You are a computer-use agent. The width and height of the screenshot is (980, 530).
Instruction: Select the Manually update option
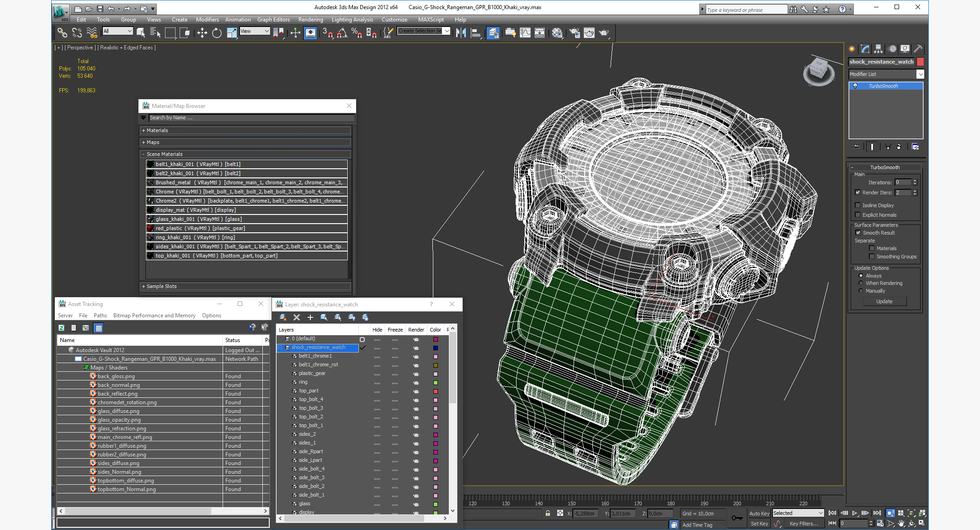[861, 291]
